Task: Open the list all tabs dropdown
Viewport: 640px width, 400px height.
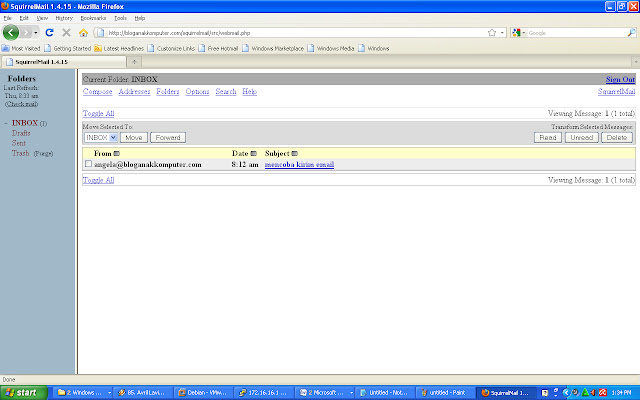Action: tap(636, 62)
